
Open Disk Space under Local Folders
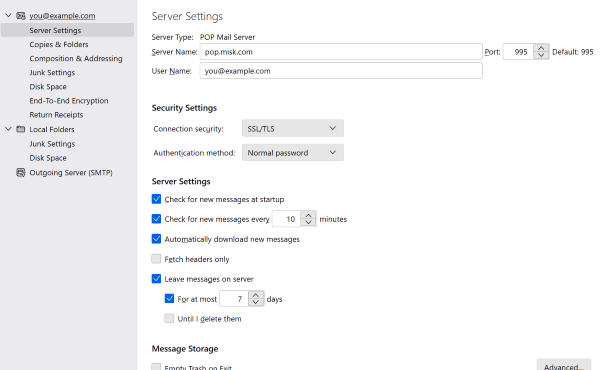click(48, 158)
